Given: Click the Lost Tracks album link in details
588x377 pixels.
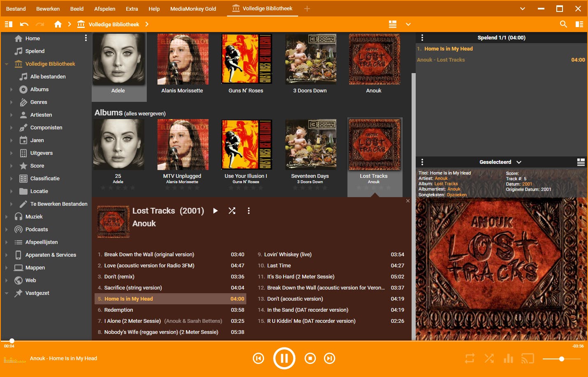Looking at the screenshot, I should tap(446, 184).
